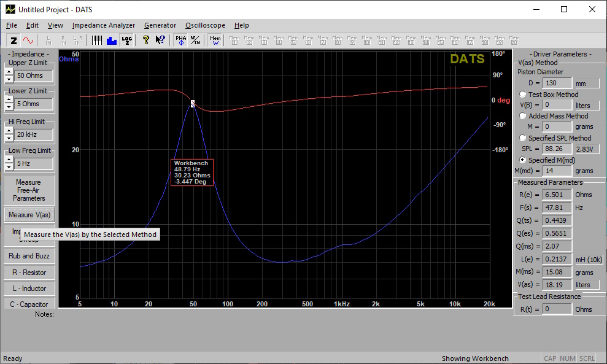The width and height of the screenshot is (607, 364).
Task: Toggle the PHA phase display icon
Action: (x=181, y=41)
